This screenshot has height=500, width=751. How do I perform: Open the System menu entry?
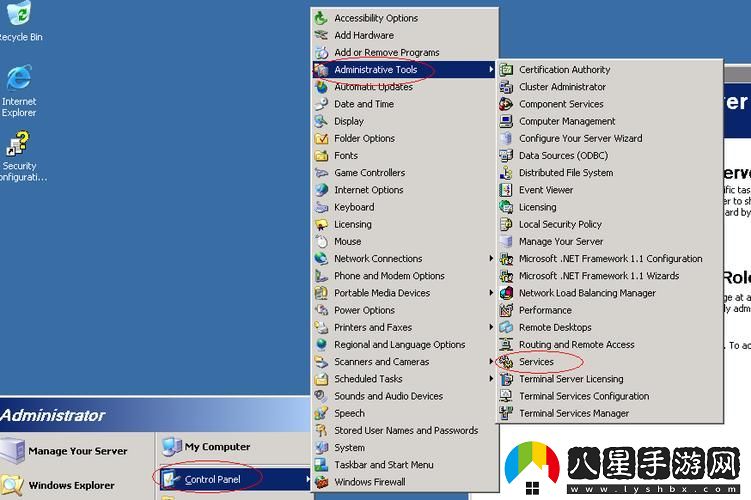tap(404, 448)
